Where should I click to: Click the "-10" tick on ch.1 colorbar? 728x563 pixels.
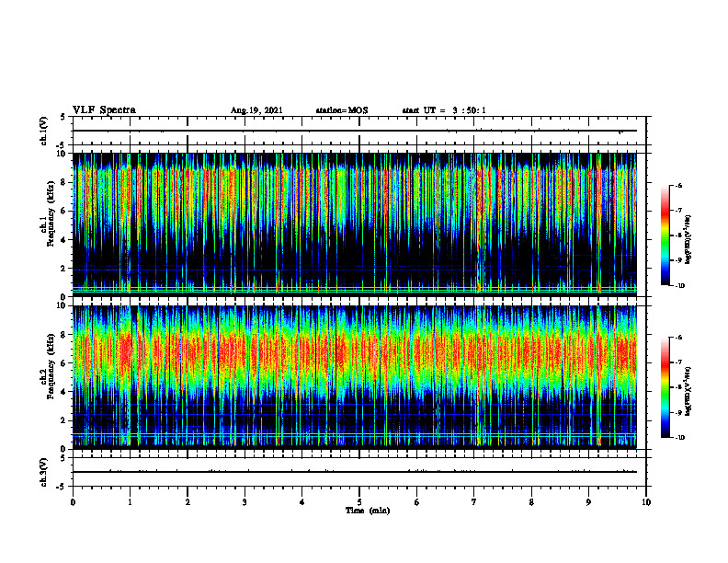679,286
